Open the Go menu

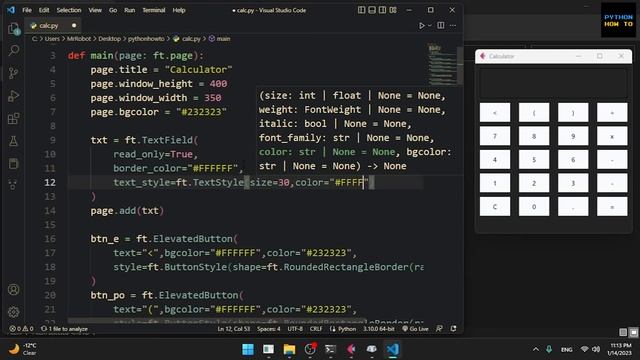(113, 10)
